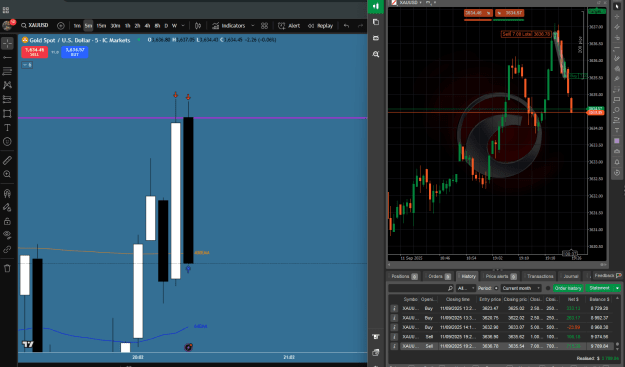Toggle stay in drawing mode
This screenshot has height=367, width=625.
point(7,207)
